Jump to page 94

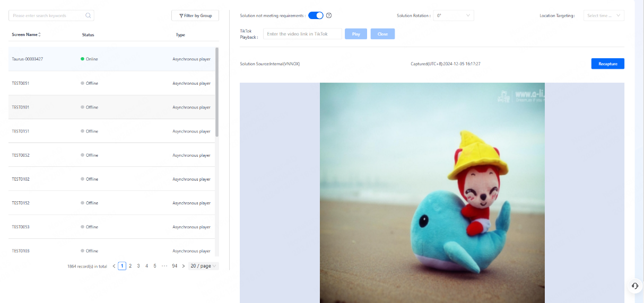[175, 266]
